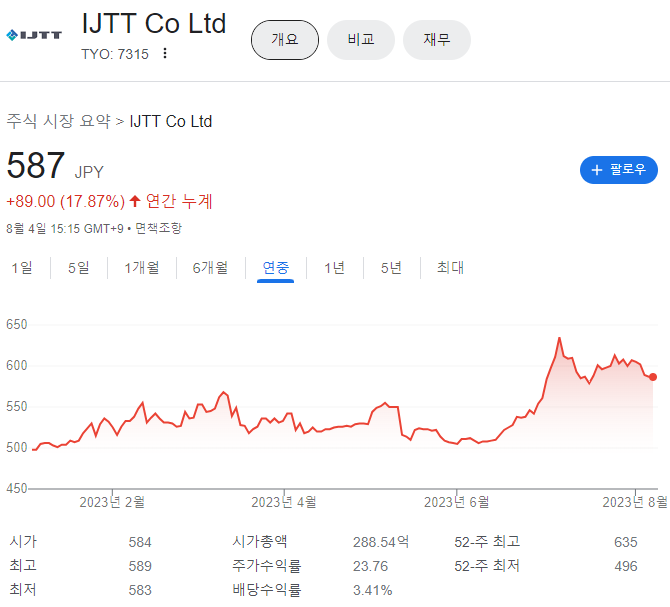Open the three-dot options menu beside TYO: 7315
The height and width of the screenshot is (607, 670).
(x=165, y=53)
